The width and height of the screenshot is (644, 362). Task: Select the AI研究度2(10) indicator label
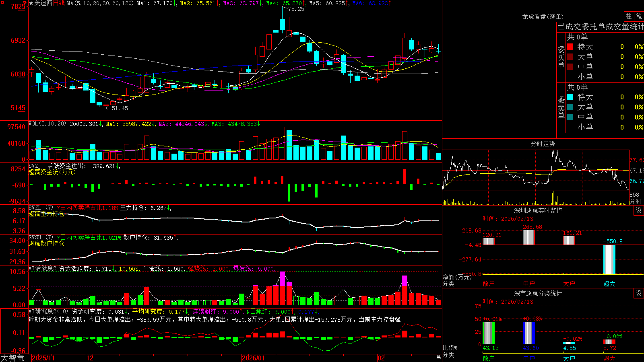point(48,311)
